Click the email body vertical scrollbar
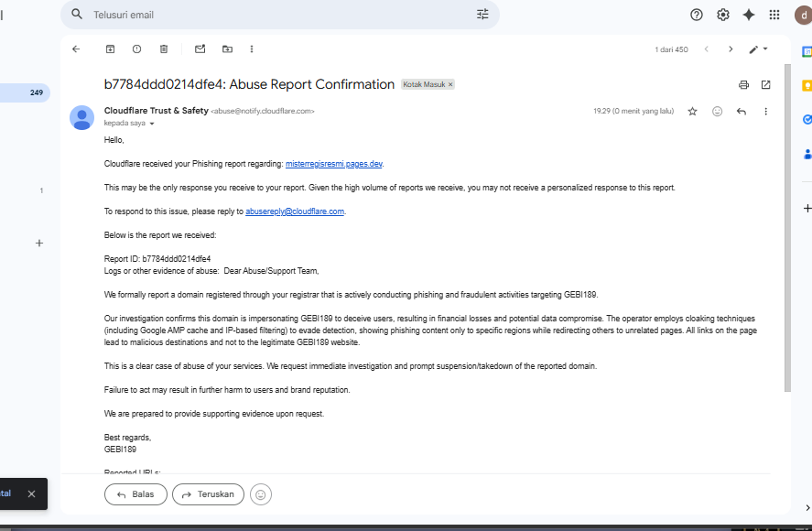Image resolution: width=812 pixels, height=531 pixels. [787, 228]
